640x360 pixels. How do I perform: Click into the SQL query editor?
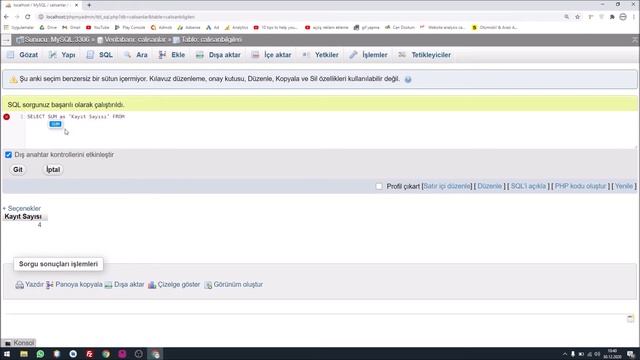pyautogui.click(x=331, y=131)
